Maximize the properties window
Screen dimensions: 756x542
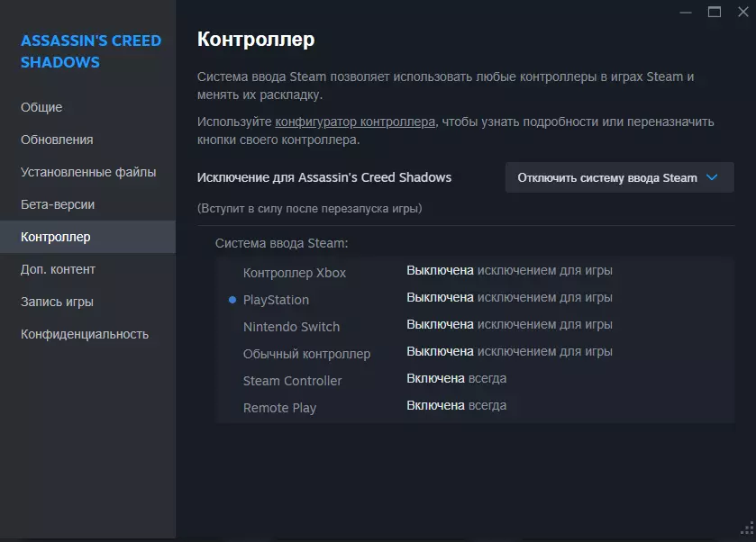coord(715,12)
